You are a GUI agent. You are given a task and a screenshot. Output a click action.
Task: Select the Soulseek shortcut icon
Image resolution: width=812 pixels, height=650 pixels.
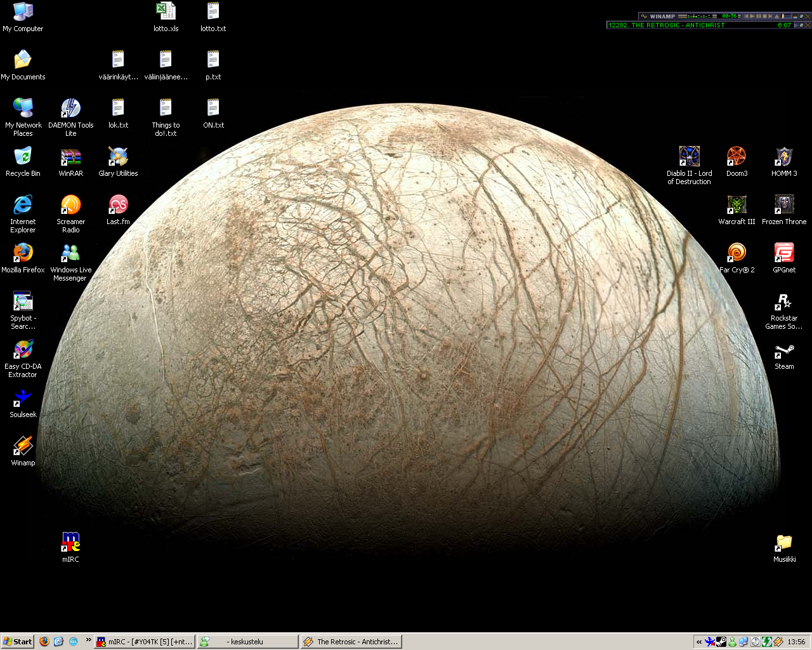coord(23,399)
